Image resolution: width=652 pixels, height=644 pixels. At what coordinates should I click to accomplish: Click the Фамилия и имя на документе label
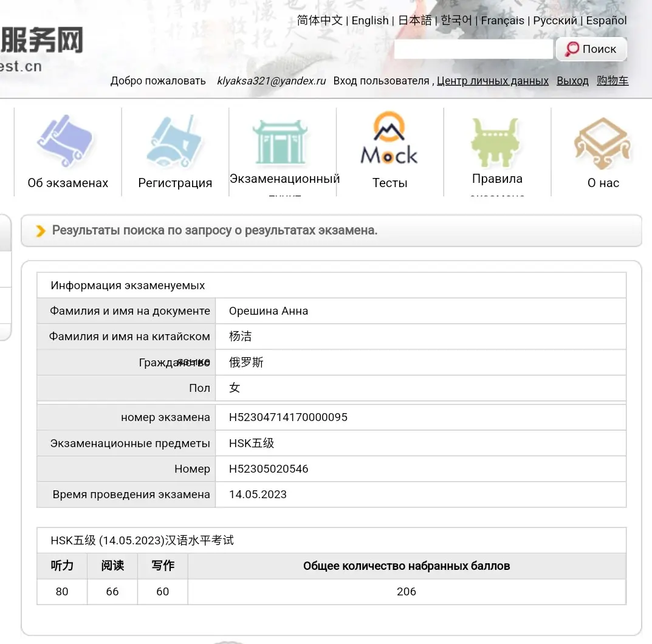(x=130, y=311)
